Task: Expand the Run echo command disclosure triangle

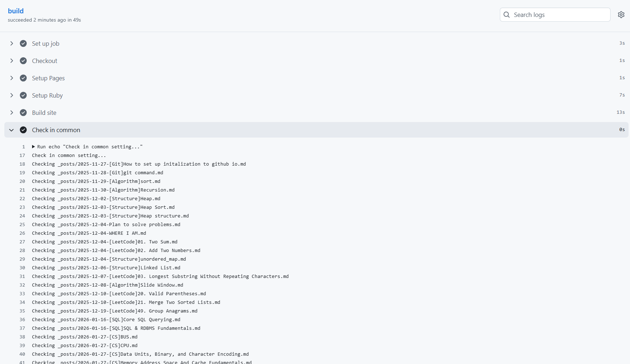Action: pyautogui.click(x=34, y=147)
